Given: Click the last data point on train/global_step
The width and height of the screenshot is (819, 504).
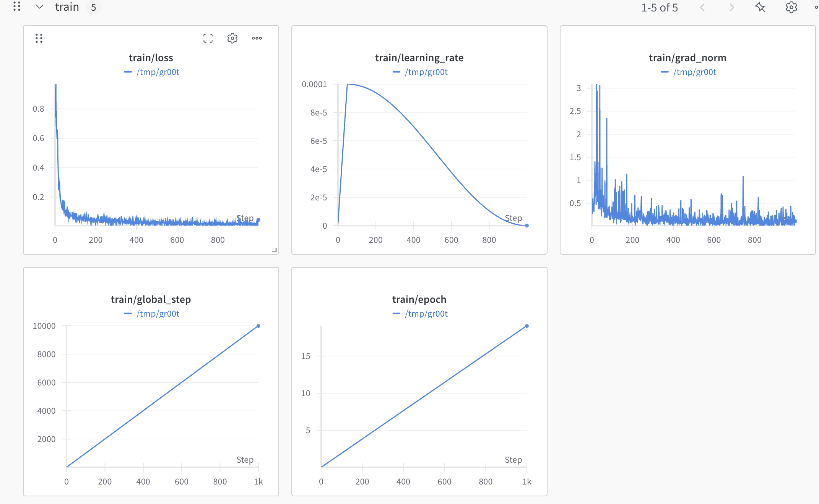Looking at the screenshot, I should (258, 326).
